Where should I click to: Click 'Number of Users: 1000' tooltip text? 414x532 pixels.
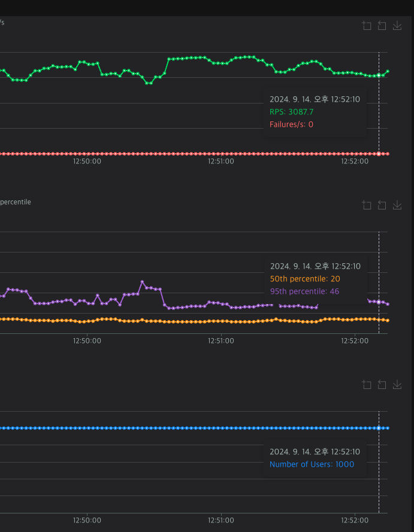[312, 464]
